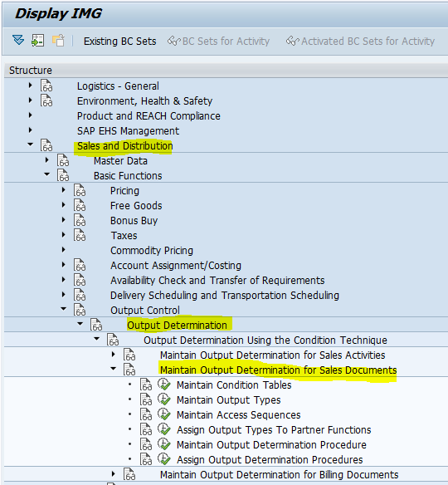
Task: Collapse Output Control node
Action: click(x=64, y=308)
